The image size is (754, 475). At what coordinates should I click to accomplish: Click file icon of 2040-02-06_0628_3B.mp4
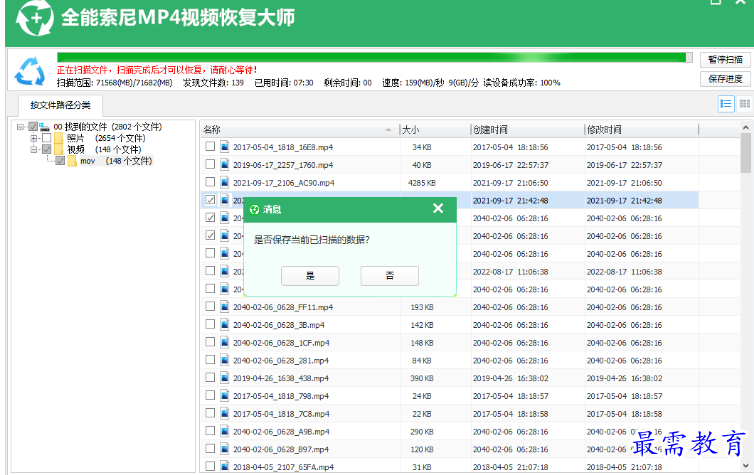(x=225, y=325)
